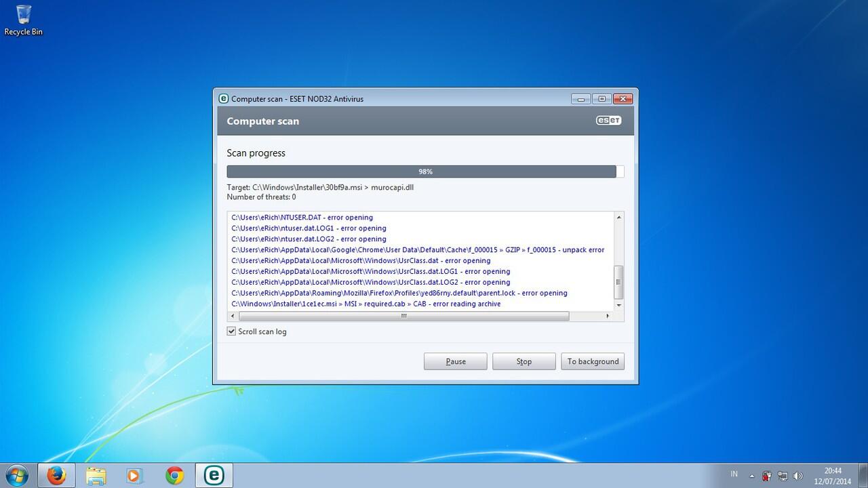Viewport: 868px width, 488px height.
Task: Stop the computer scan
Action: tap(524, 361)
